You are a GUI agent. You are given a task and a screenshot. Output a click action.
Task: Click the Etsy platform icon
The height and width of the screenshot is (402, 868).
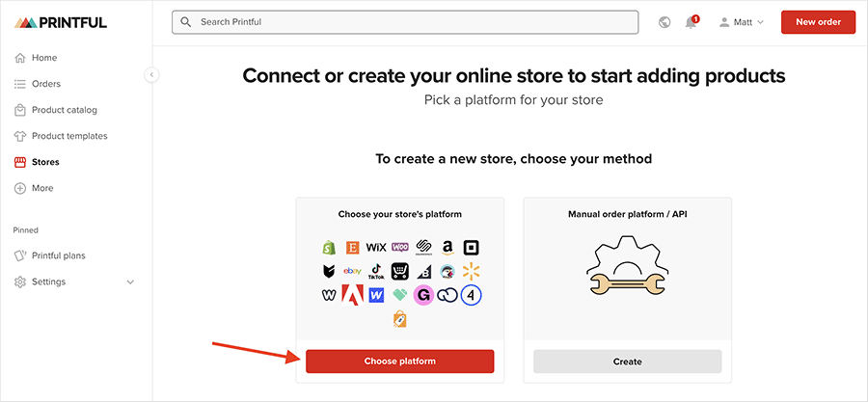[x=352, y=248]
